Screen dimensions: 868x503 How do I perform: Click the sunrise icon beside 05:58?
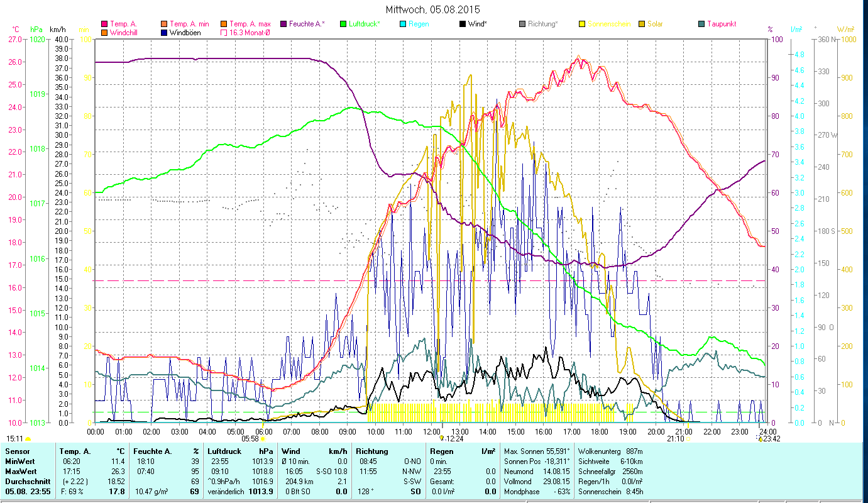(x=263, y=439)
